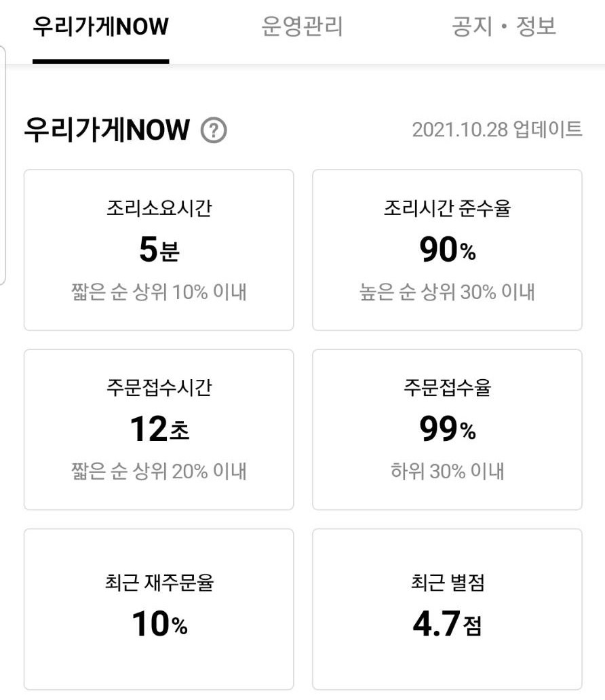Click the 90% compliance rate value
The height and width of the screenshot is (700, 605).
click(x=448, y=249)
